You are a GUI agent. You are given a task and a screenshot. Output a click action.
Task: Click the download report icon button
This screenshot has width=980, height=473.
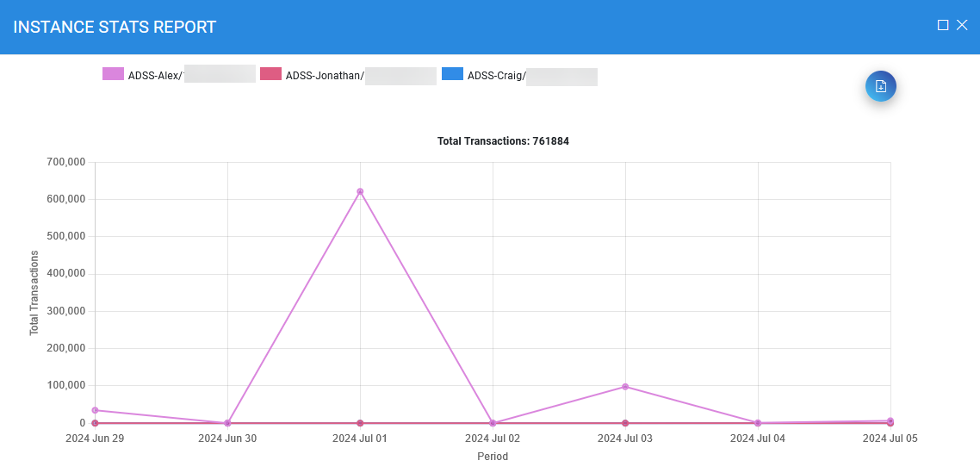coord(880,86)
